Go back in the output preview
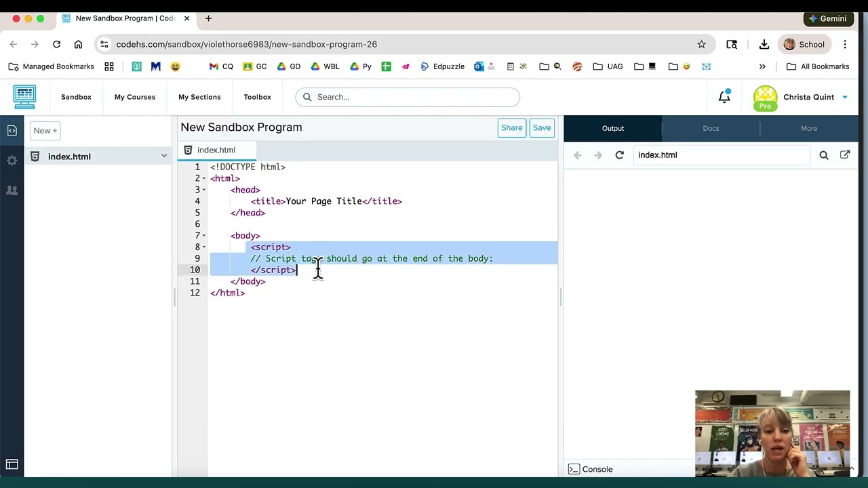 pos(578,155)
